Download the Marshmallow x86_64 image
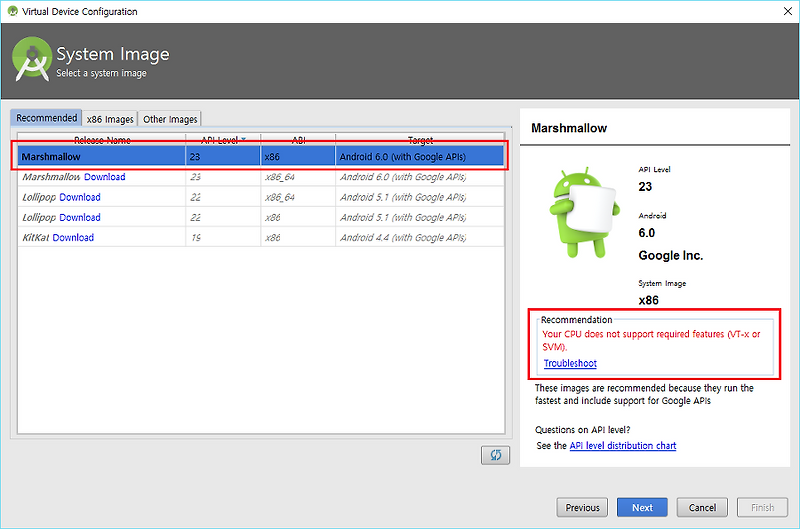800x529 pixels. 105,177
